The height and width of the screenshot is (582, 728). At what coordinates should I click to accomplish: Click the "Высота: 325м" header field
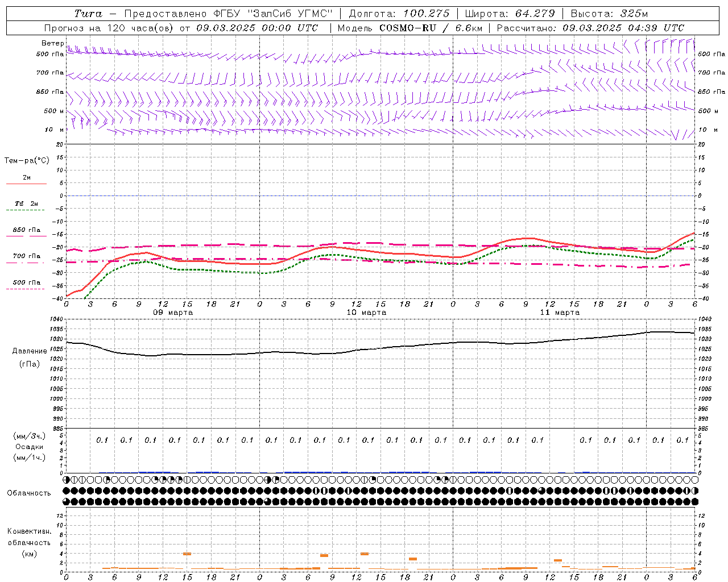pos(609,14)
